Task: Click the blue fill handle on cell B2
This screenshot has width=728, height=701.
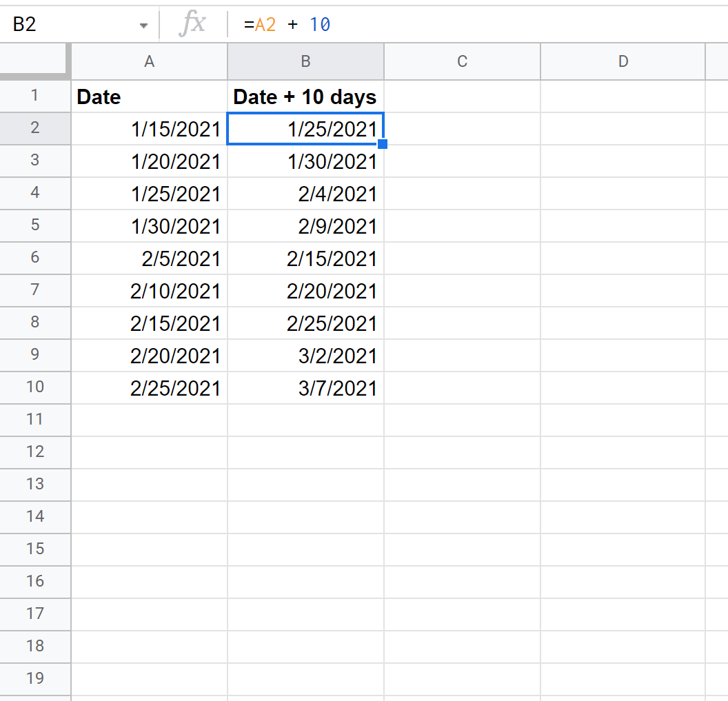Action: coord(383,144)
